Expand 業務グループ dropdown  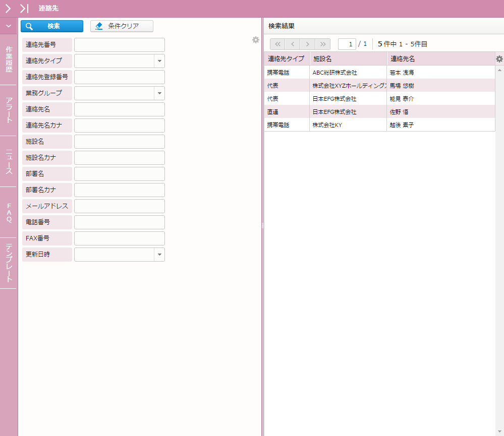[x=159, y=93]
